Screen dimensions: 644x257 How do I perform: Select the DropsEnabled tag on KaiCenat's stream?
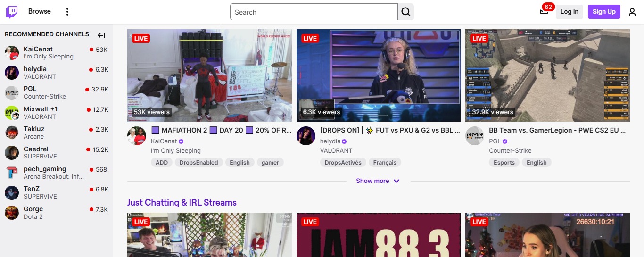click(199, 163)
